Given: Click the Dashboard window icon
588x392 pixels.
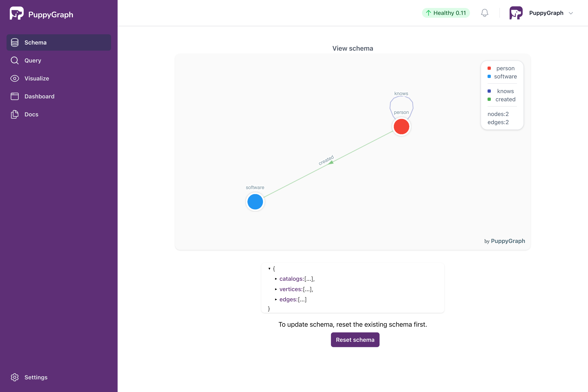Looking at the screenshot, I should pyautogui.click(x=15, y=96).
